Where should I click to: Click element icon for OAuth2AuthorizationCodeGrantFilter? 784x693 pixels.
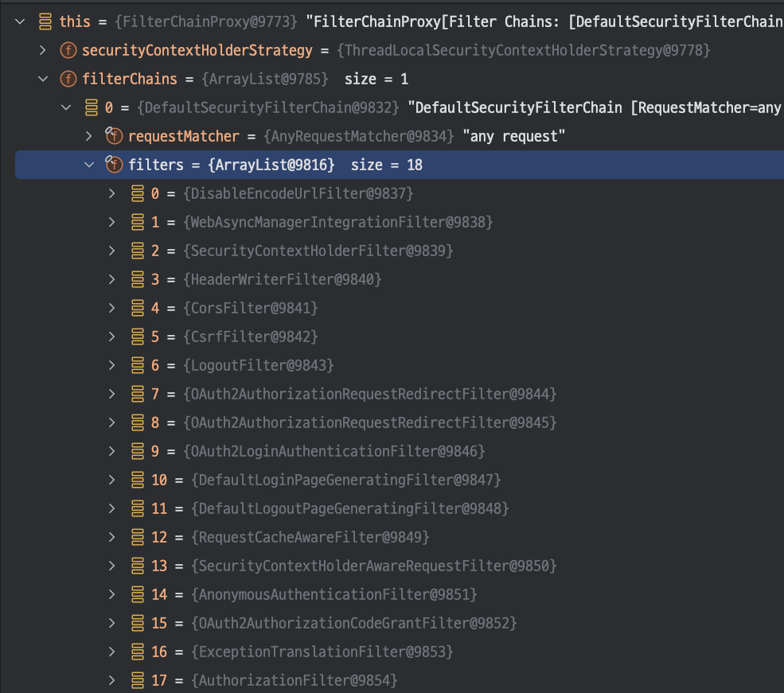pyautogui.click(x=138, y=623)
